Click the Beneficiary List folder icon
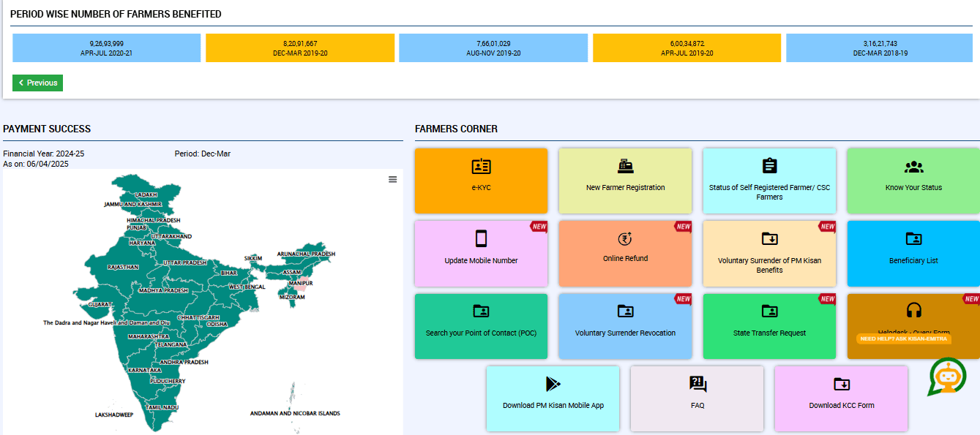This screenshot has width=980, height=435. 913,238
